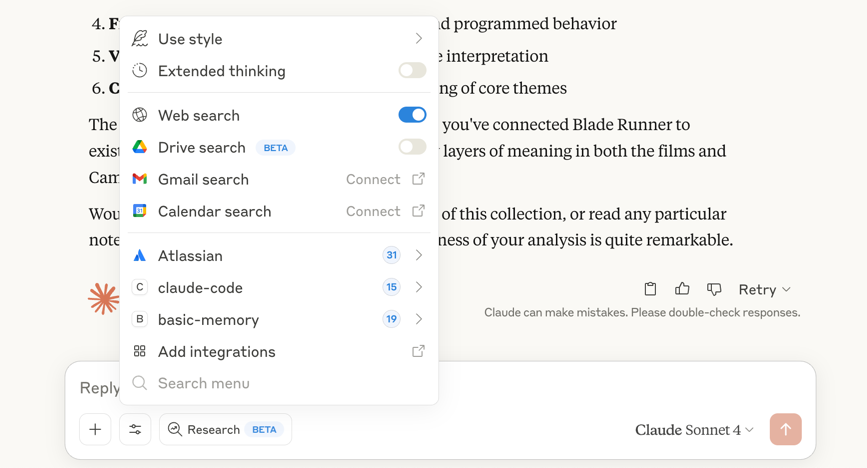Choose Add integrations from the menu
867x468 pixels.
coord(279,351)
